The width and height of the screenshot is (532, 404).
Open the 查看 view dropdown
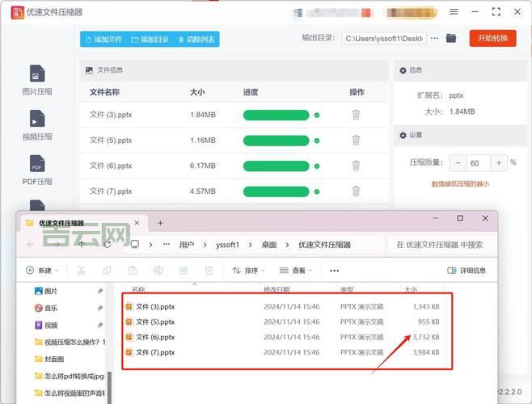(x=296, y=271)
